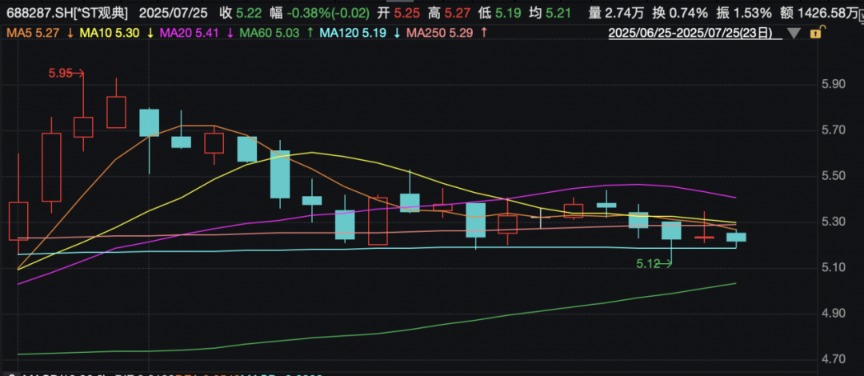The image size is (864, 376).
Task: Click the 2025/06/25-2025/07/25 date range link
Action: coord(695,33)
